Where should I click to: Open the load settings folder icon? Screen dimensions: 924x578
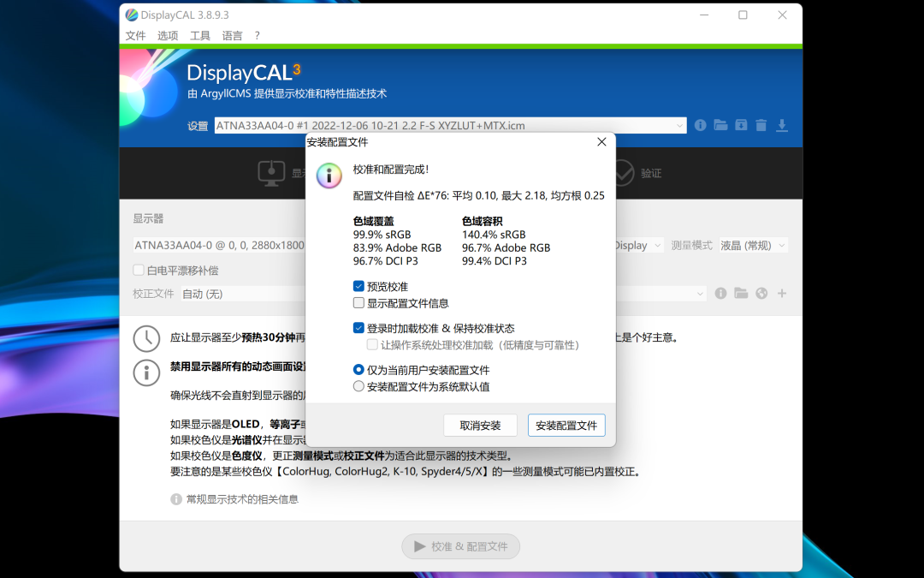pos(720,125)
